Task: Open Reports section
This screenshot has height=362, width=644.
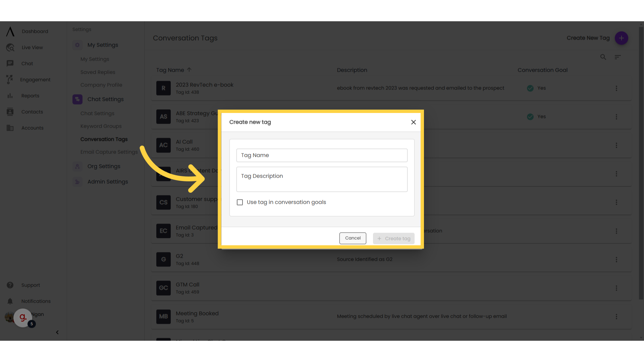Action: pos(30,96)
